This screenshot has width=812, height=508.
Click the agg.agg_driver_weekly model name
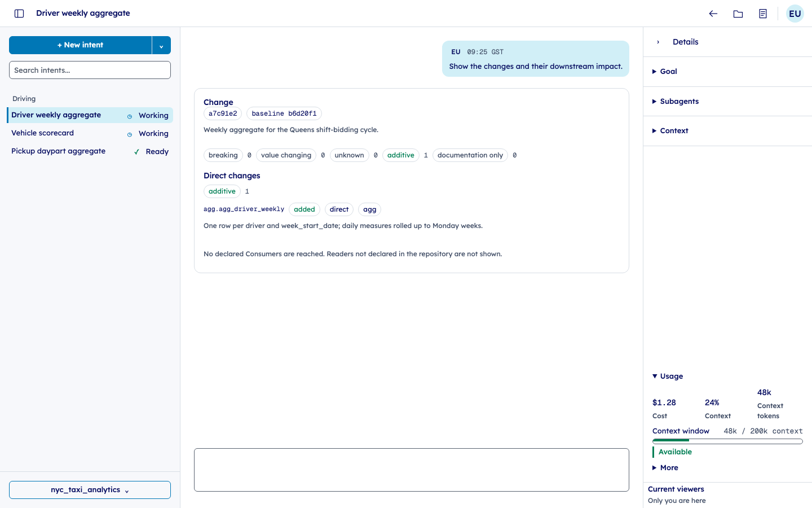(244, 209)
